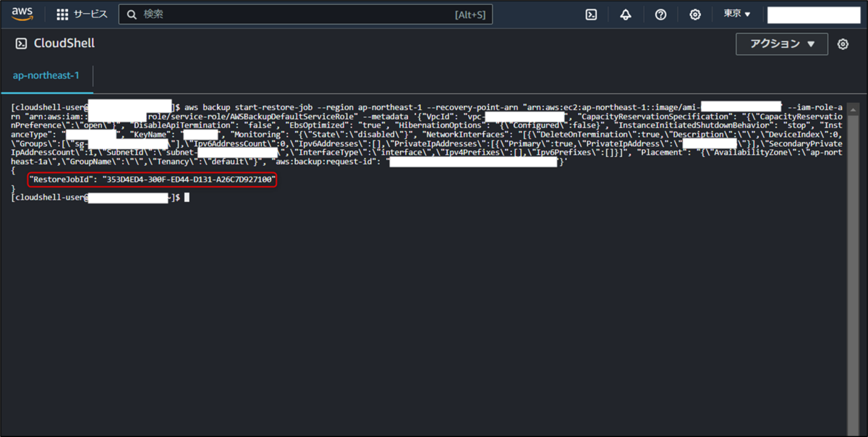Click the magnifier icon in the search box
The width and height of the screenshot is (868, 437).
point(132,14)
